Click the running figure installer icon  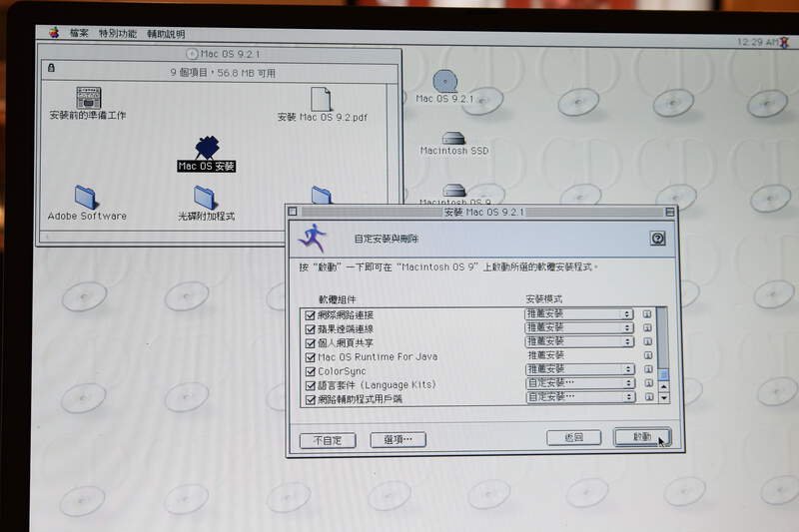coord(313,237)
